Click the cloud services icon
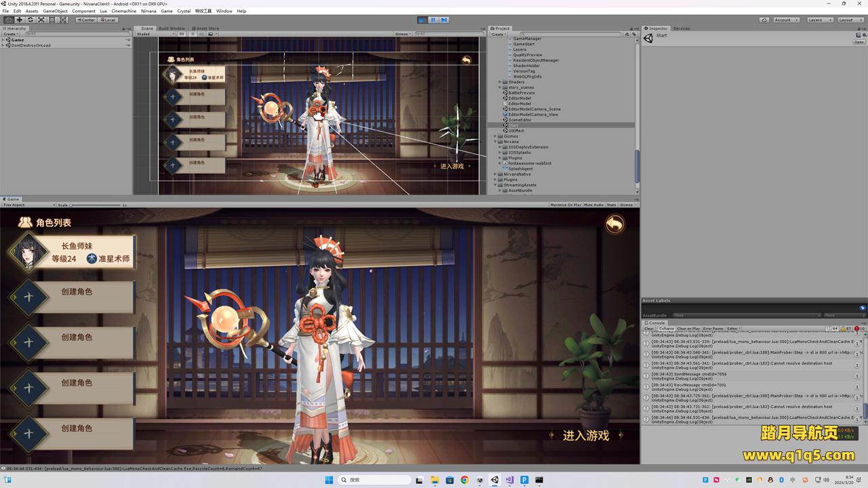Viewport: 868px width, 488px height. (x=764, y=20)
